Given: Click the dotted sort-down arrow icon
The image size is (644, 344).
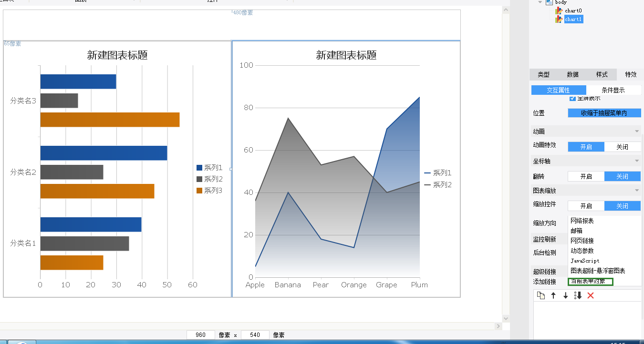Looking at the screenshot, I should tap(578, 295).
